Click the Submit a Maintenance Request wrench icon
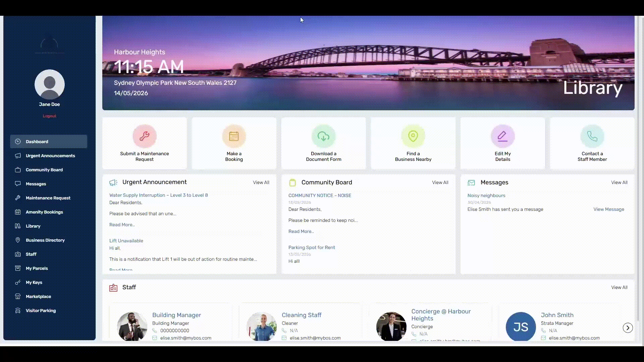 tap(144, 136)
